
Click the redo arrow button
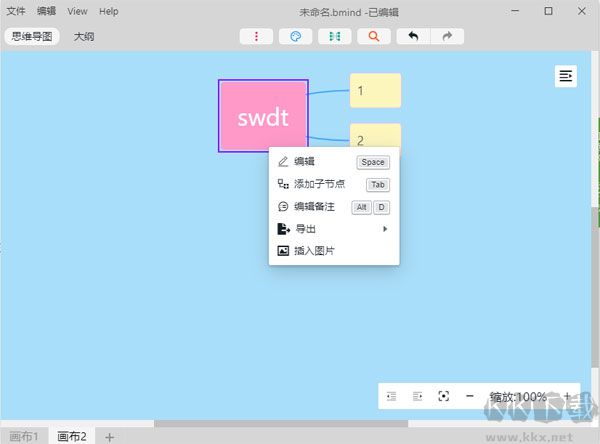click(x=447, y=36)
